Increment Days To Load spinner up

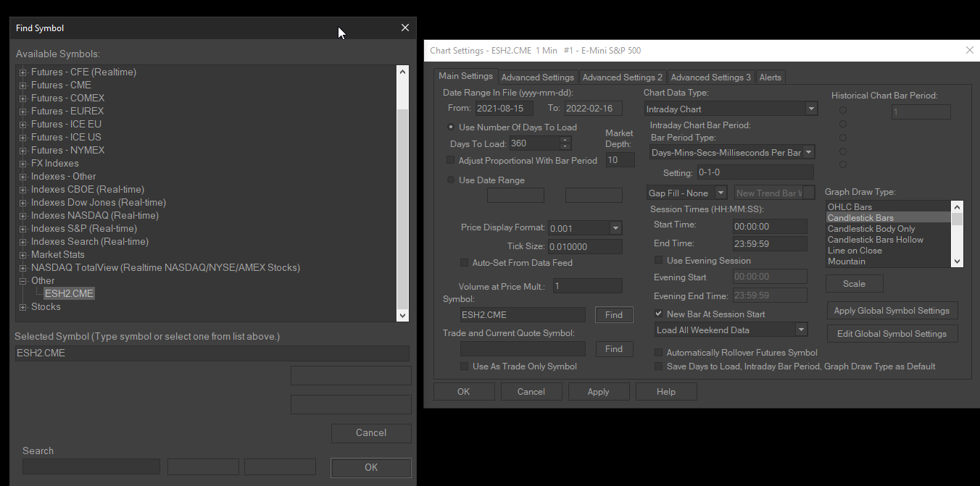(566, 140)
